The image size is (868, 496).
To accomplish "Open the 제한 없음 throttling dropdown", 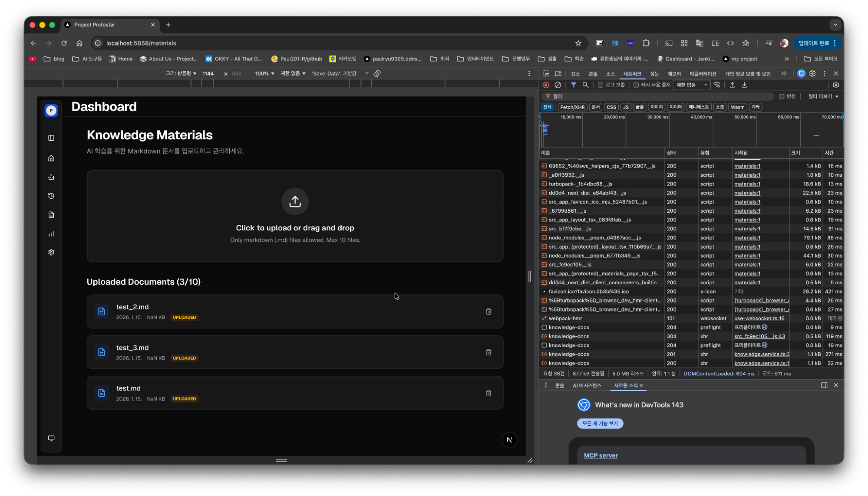I will click(x=691, y=85).
